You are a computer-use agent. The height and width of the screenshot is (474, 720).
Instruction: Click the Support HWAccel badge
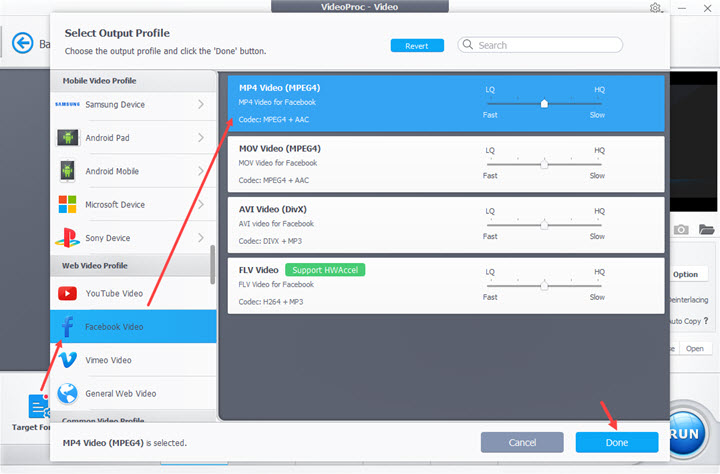(x=325, y=270)
